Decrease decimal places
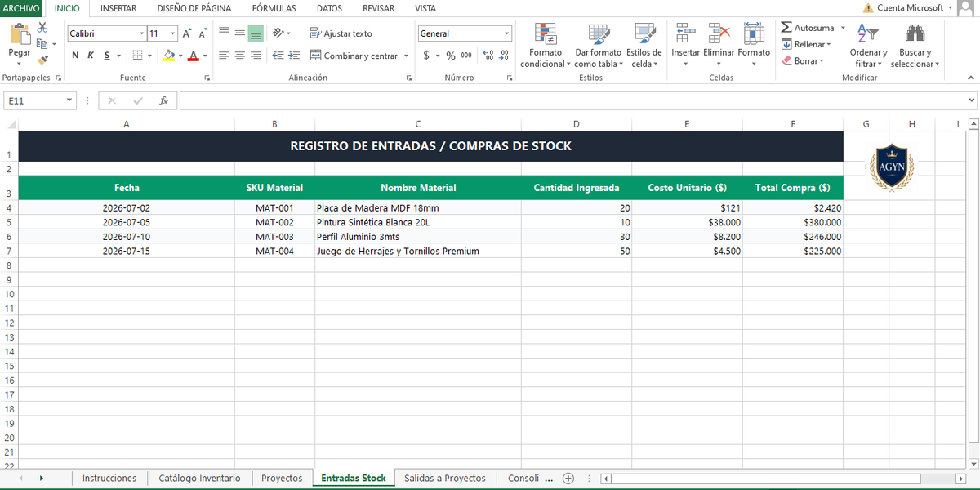This screenshot has height=490, width=980. (503, 56)
